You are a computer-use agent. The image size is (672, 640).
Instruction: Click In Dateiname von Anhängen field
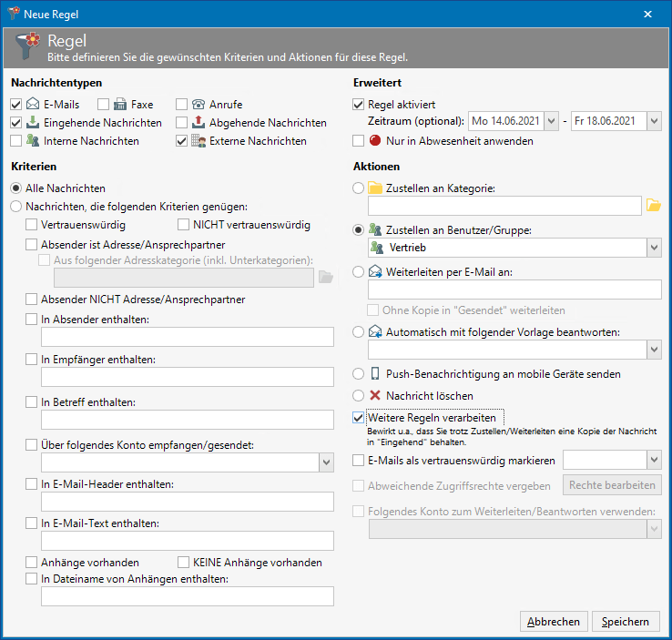188,596
